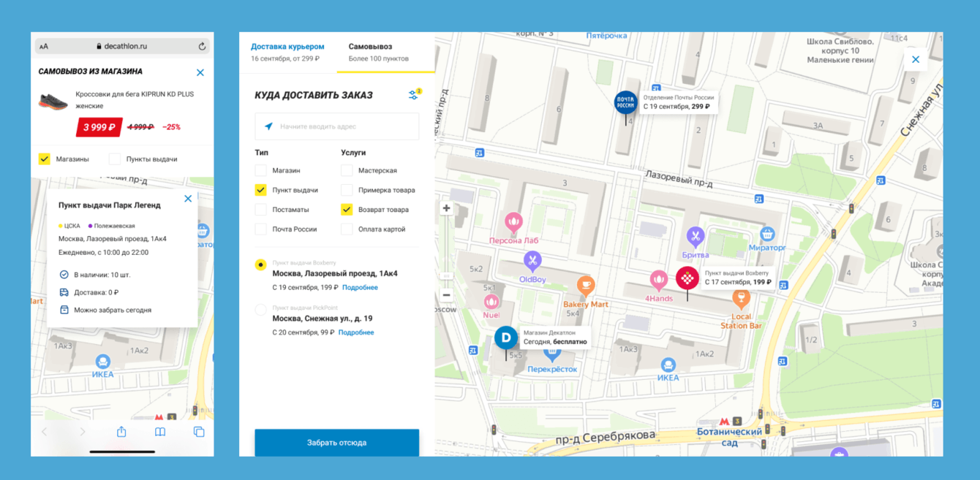Check the Пункты выдачи checkbox on mobile
This screenshot has height=480, width=980.
[x=115, y=159]
